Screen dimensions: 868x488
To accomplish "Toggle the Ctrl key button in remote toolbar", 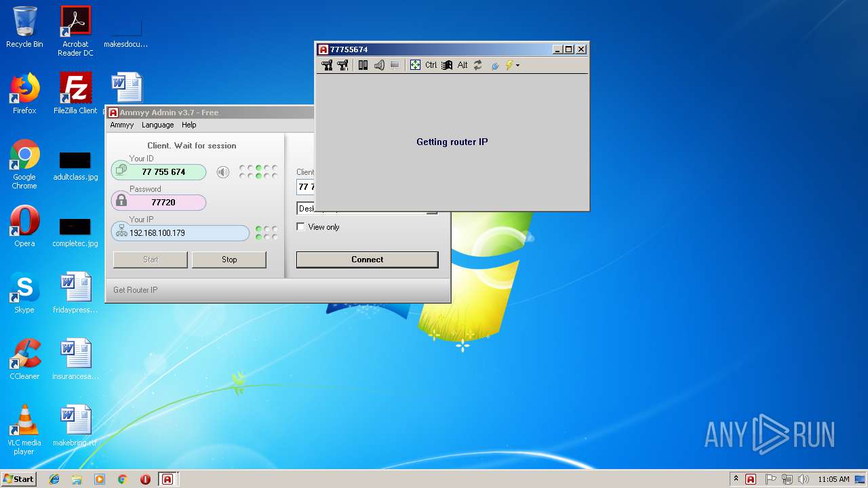I will click(431, 65).
